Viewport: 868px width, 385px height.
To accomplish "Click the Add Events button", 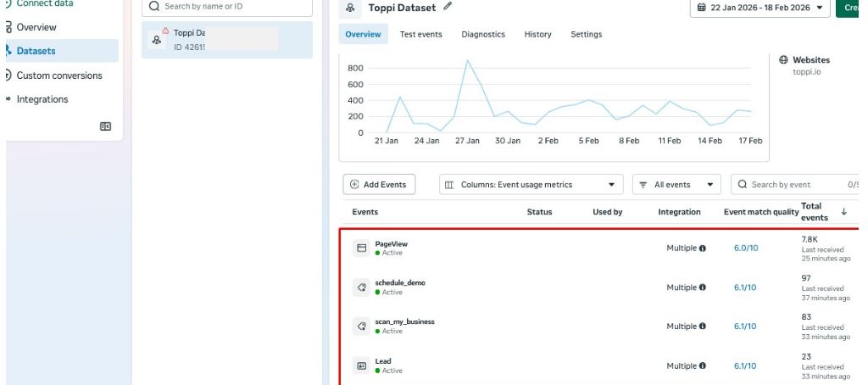I will point(379,185).
